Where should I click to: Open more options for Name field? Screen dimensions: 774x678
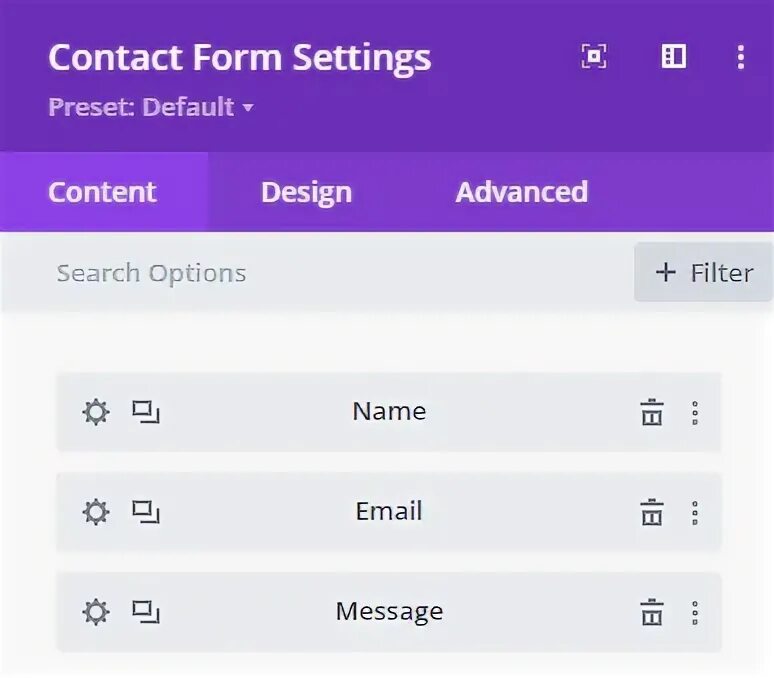(695, 412)
